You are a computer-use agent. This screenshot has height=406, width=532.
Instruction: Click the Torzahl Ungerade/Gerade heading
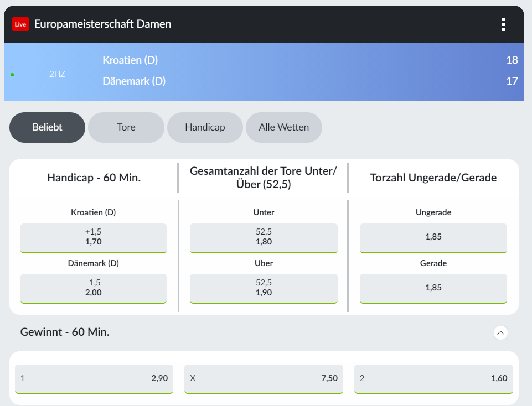[433, 178]
